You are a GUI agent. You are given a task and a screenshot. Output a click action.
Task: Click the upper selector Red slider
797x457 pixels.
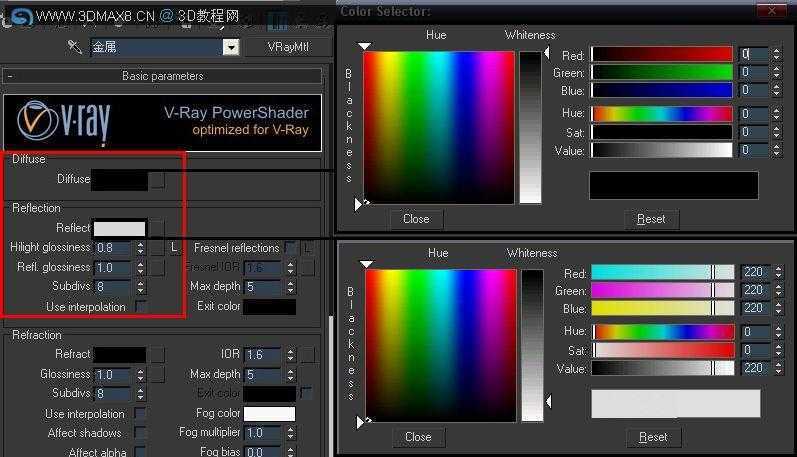[662, 54]
